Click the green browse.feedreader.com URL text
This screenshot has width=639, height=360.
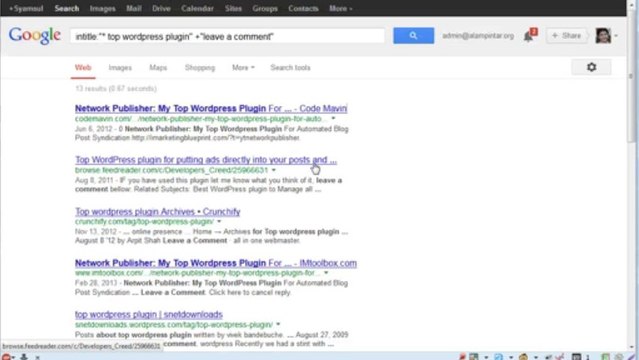pyautogui.click(x=172, y=170)
